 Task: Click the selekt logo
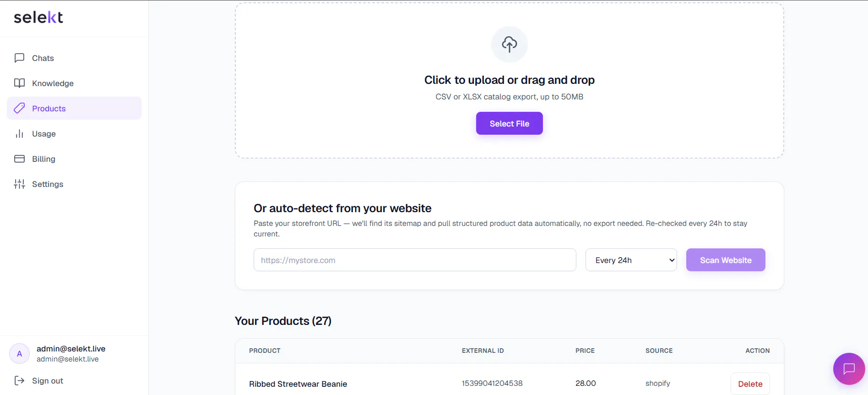38,17
